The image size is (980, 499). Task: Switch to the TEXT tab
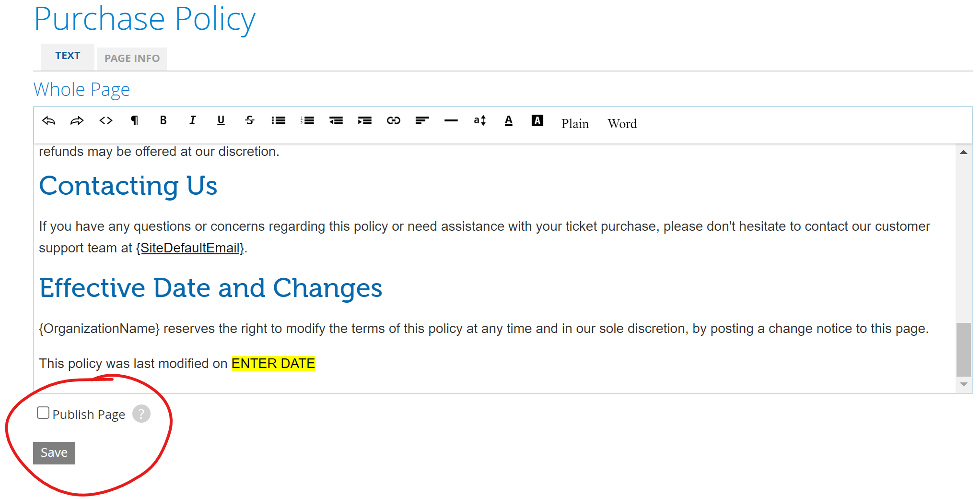68,56
